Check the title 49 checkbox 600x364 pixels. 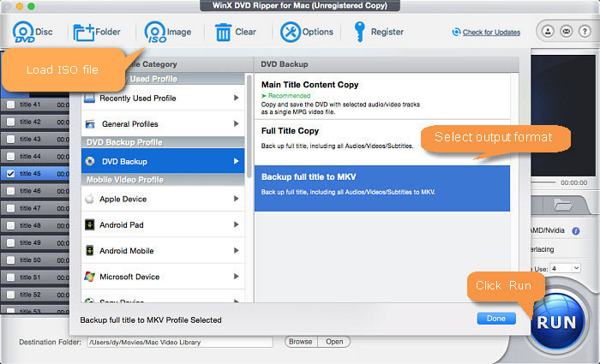click(x=10, y=242)
